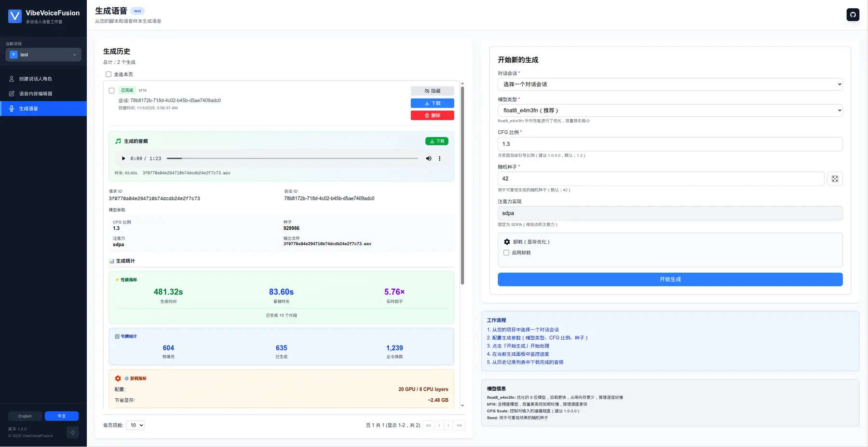
Task: Open the Create Speaker Roles menu item
Action: click(x=35, y=79)
